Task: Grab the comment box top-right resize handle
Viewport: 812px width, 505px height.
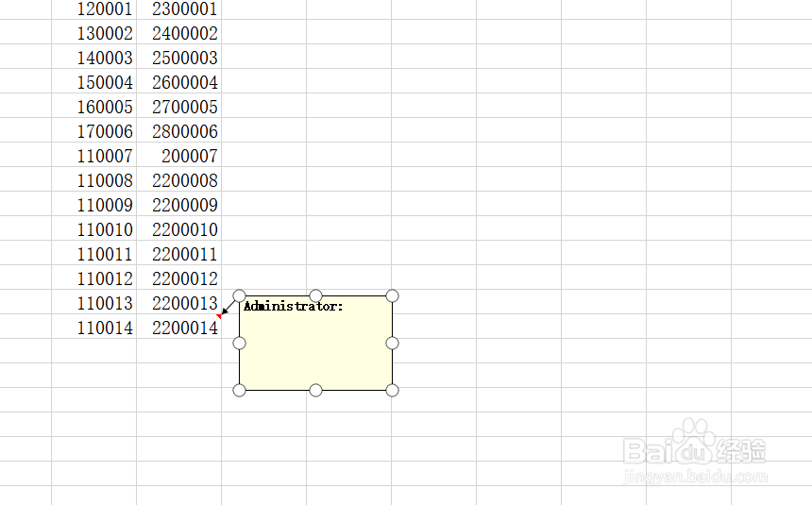Action: (x=393, y=295)
